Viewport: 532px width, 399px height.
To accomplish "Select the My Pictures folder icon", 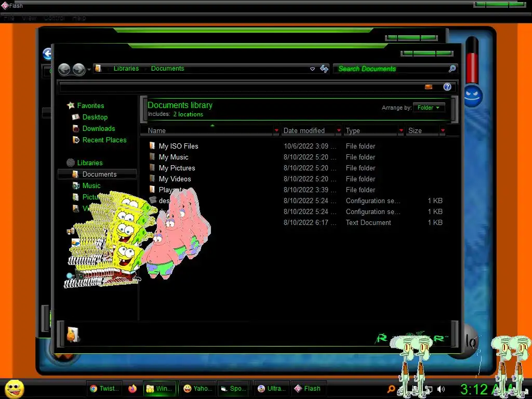I will point(152,168).
